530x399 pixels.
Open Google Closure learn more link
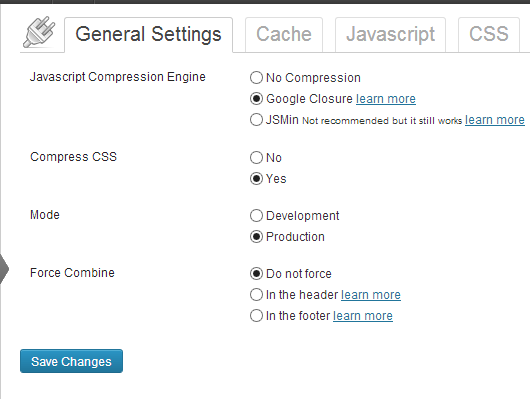tap(386, 99)
